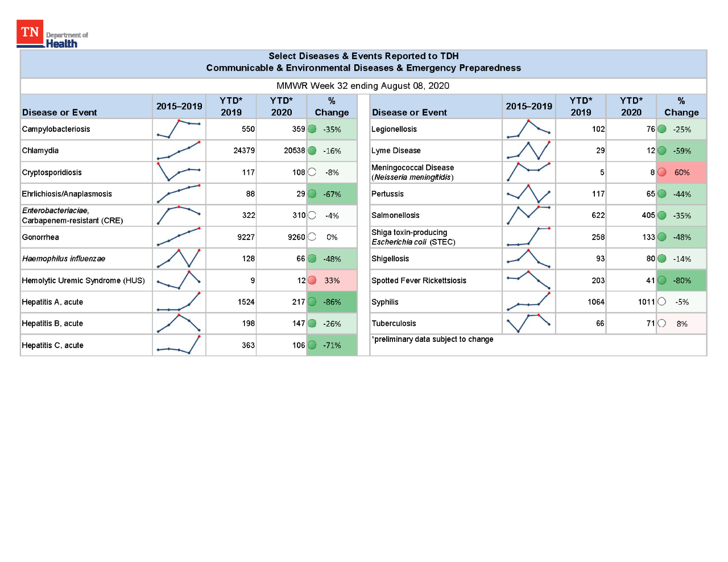
Task: Click the Salmonellosis YTD 2019 value 622
Action: click(598, 216)
